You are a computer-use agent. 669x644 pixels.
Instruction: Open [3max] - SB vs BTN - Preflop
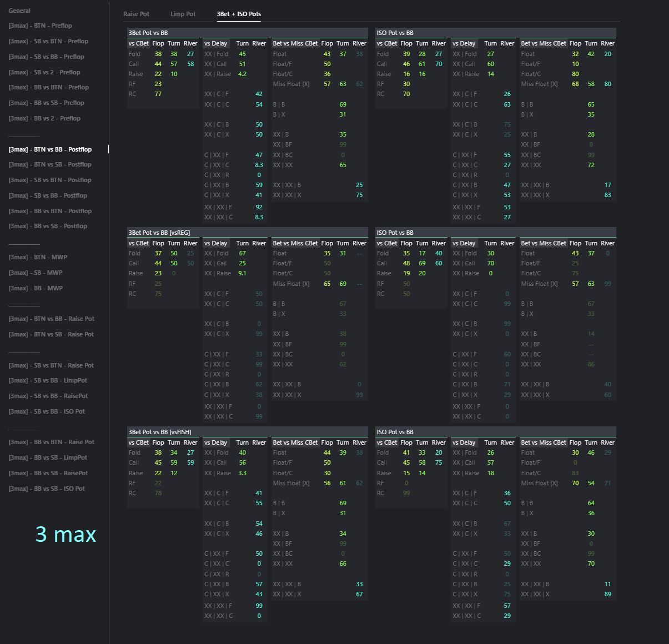click(48, 41)
